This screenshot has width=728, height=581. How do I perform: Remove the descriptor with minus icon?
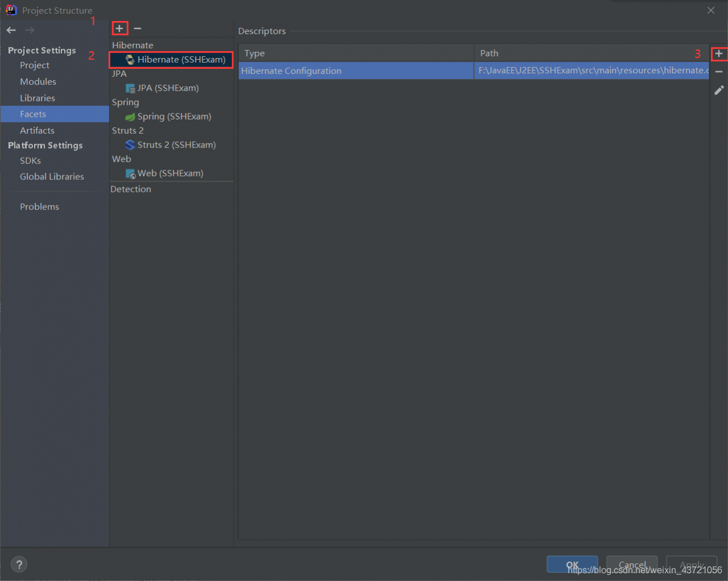click(x=719, y=72)
